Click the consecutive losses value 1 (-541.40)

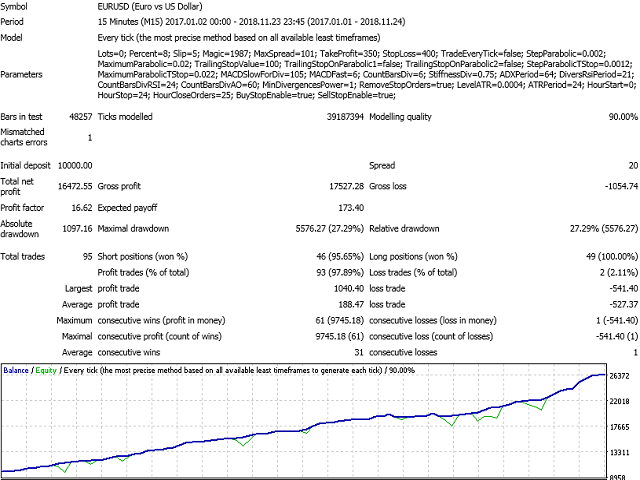tap(617, 320)
